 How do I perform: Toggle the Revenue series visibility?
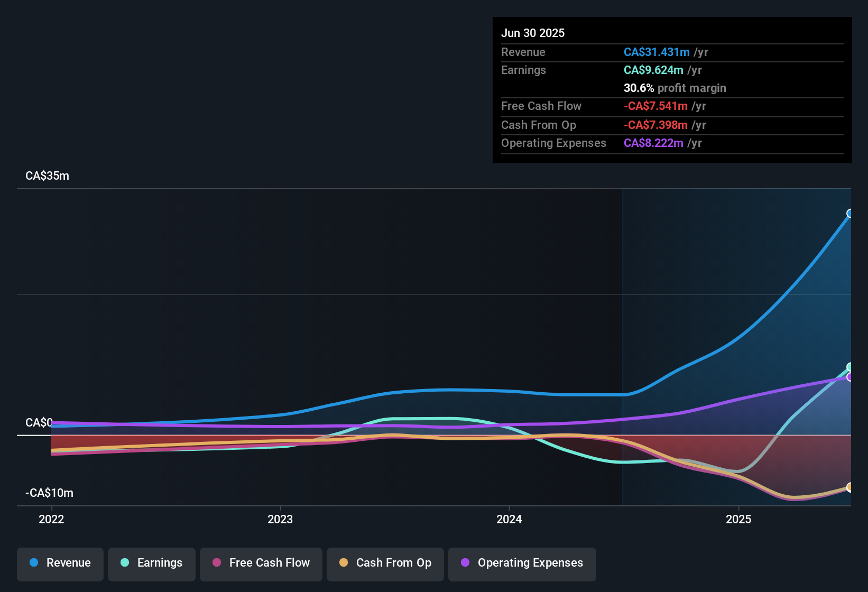click(x=60, y=563)
